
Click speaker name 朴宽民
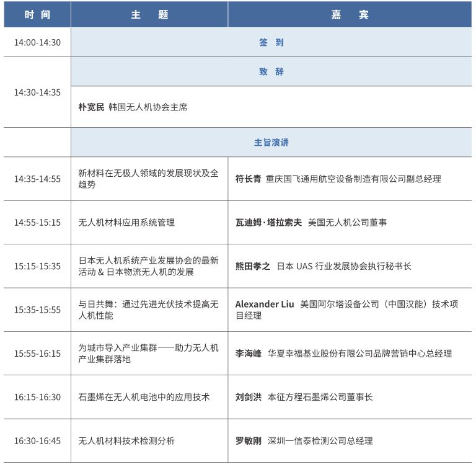click(x=91, y=107)
